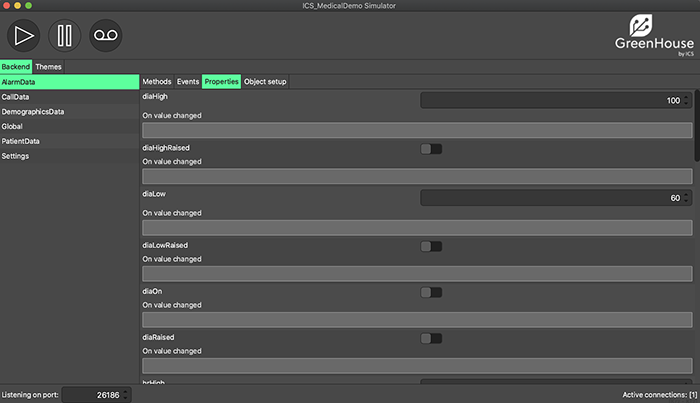Image resolution: width=700 pixels, height=403 pixels.
Task: Select CallData in the backend list
Action: click(16, 97)
